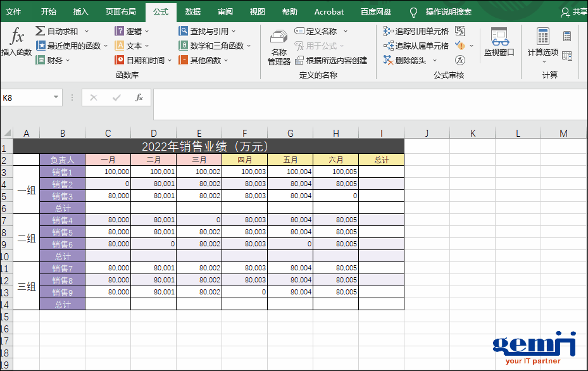Click the Share (共享) button
The image size is (588, 371).
(x=574, y=12)
